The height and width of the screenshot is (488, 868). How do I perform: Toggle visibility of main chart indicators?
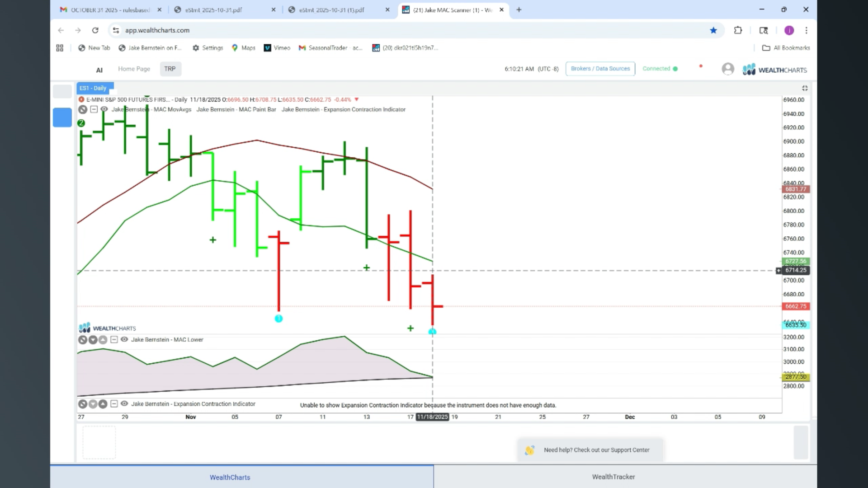point(104,109)
